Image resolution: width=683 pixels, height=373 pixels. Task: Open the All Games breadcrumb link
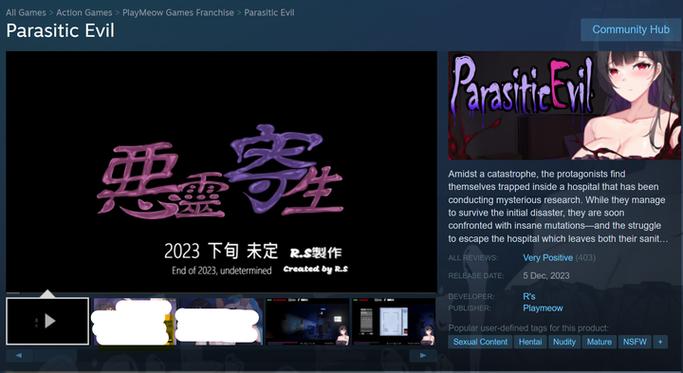tap(26, 13)
